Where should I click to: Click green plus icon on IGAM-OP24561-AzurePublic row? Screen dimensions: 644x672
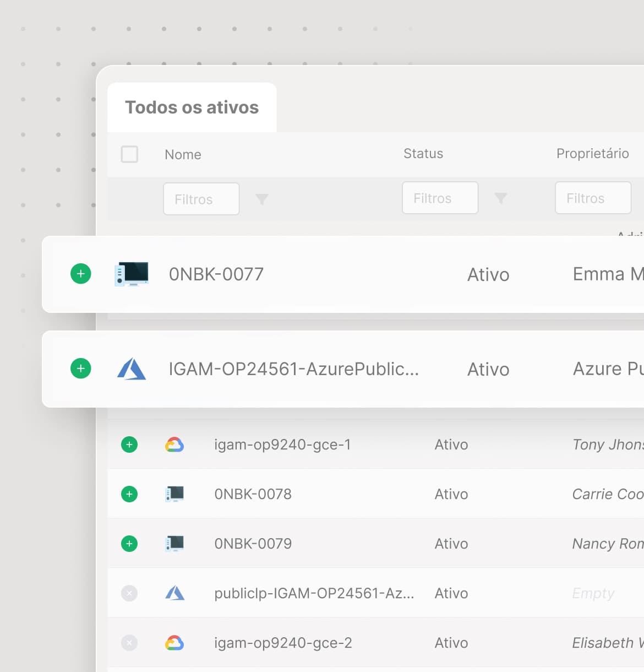[81, 368]
